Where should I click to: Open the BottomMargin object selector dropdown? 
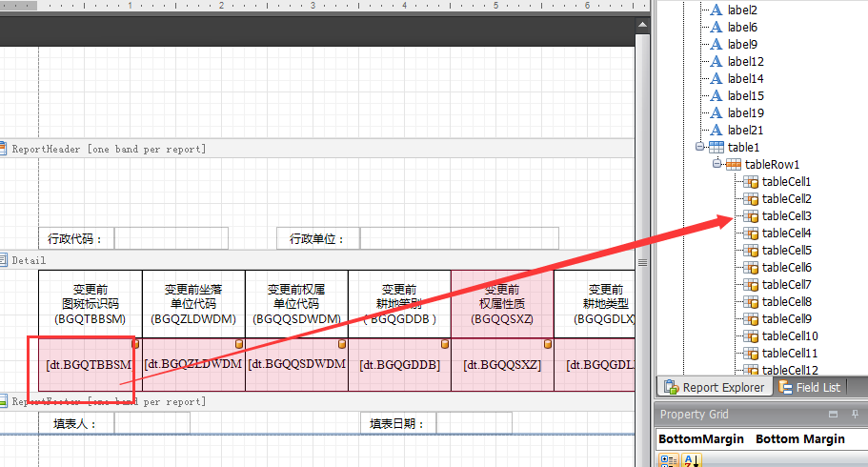pyautogui.click(x=761, y=438)
